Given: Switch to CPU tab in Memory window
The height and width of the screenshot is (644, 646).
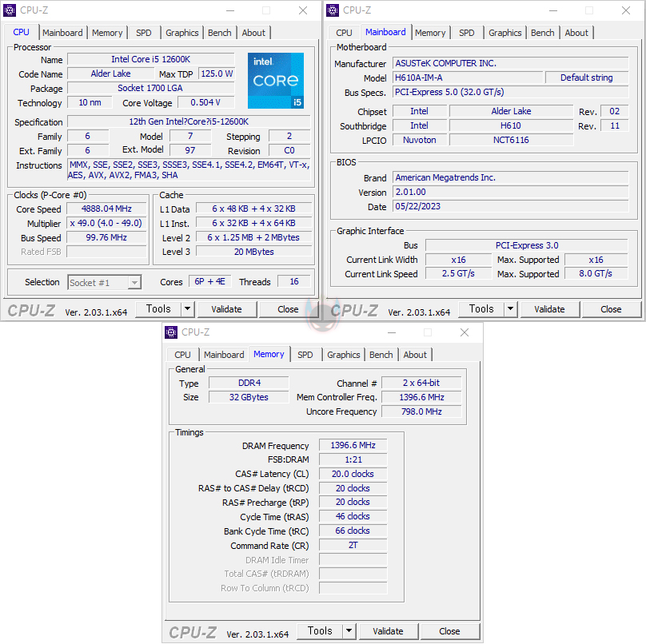Looking at the screenshot, I should (x=182, y=355).
